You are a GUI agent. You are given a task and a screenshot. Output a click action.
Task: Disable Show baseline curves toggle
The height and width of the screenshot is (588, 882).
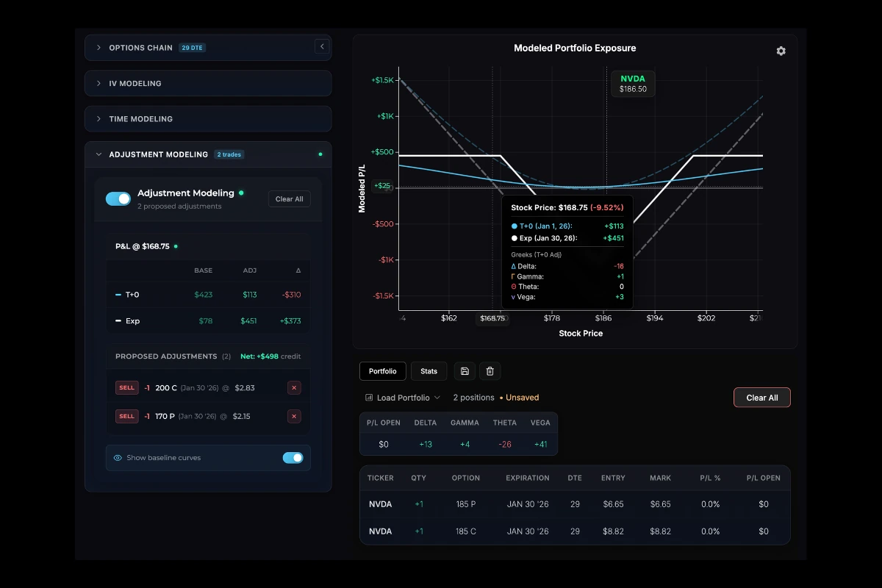293,458
